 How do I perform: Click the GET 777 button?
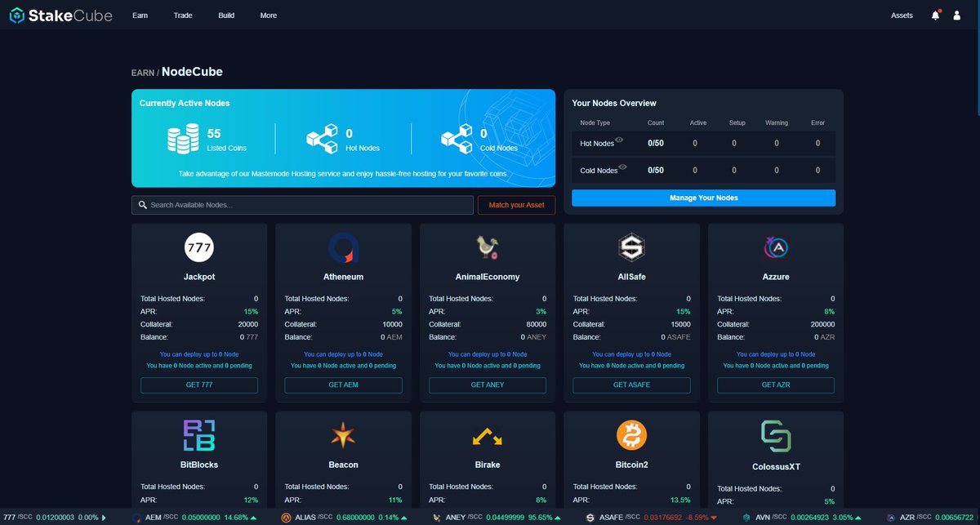point(199,385)
